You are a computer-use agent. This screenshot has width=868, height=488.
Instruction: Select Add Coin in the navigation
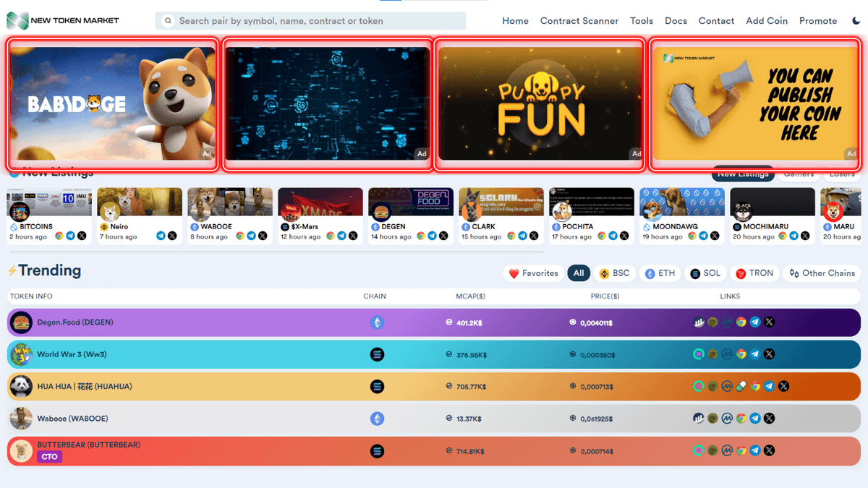point(767,21)
